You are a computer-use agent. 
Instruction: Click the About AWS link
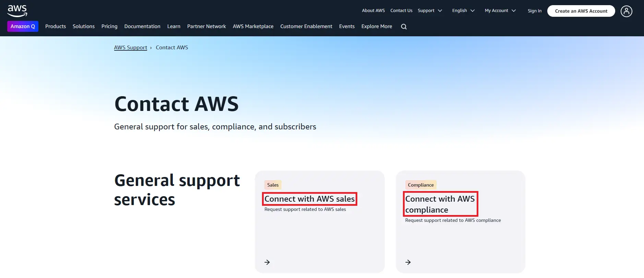tap(373, 11)
